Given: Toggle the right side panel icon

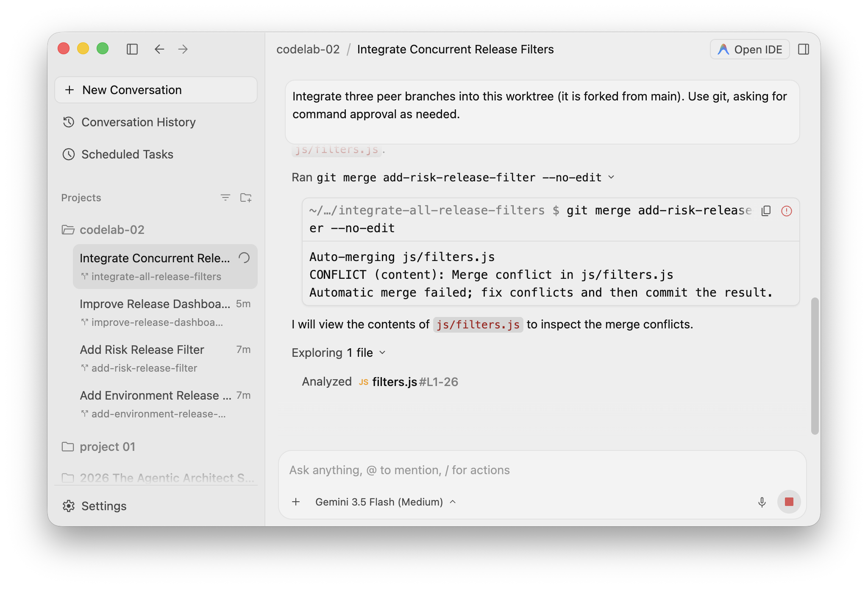Looking at the screenshot, I should coord(804,50).
